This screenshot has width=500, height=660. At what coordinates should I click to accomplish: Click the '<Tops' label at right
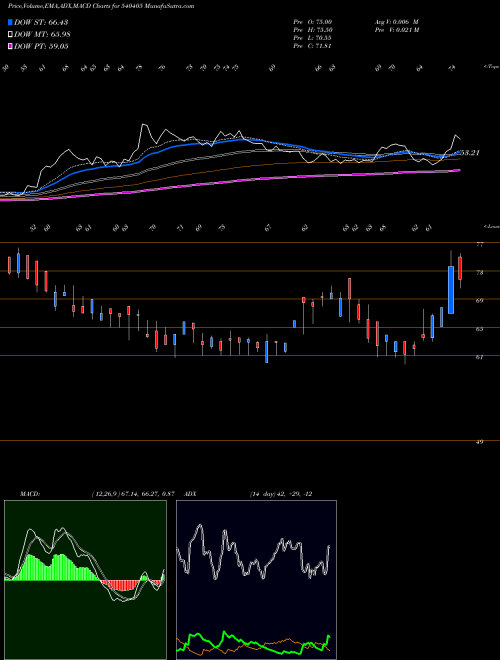point(491,67)
